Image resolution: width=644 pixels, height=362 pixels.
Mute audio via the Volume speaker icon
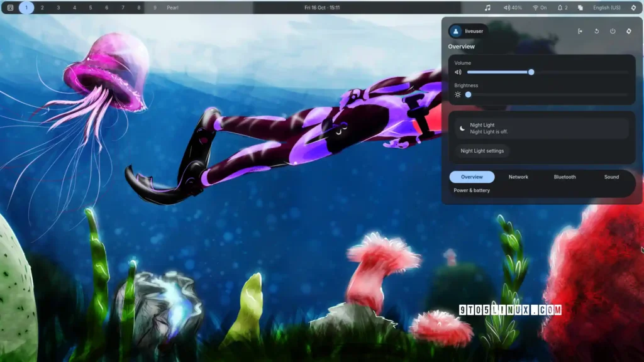click(458, 72)
